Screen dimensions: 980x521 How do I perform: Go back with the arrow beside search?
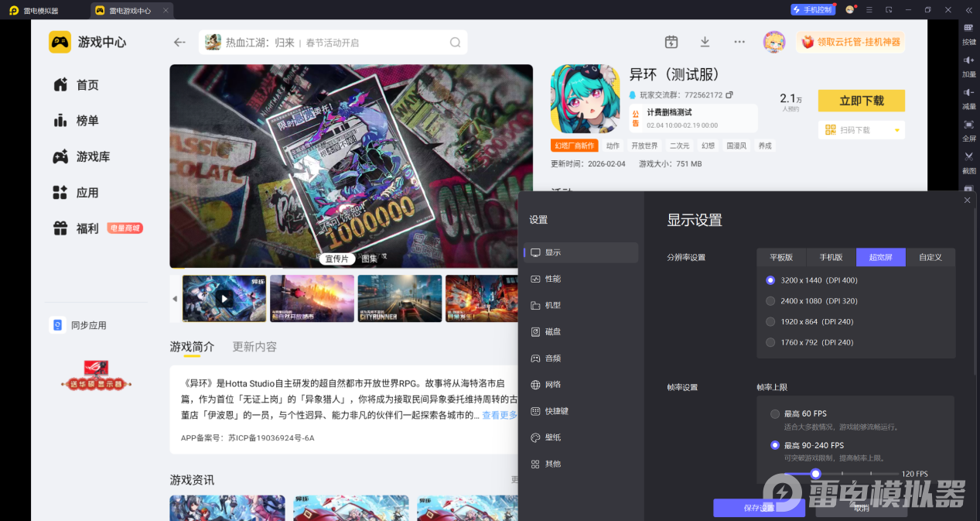[x=179, y=43]
